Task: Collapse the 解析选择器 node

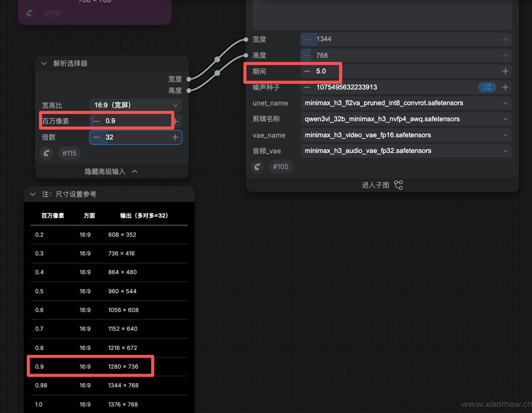Action: pos(44,63)
